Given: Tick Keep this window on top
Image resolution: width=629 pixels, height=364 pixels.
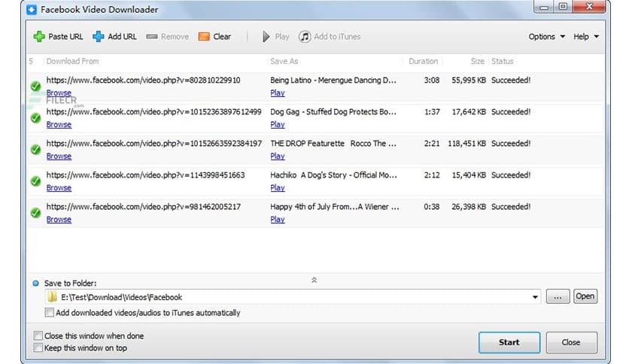Looking at the screenshot, I should [x=38, y=347].
